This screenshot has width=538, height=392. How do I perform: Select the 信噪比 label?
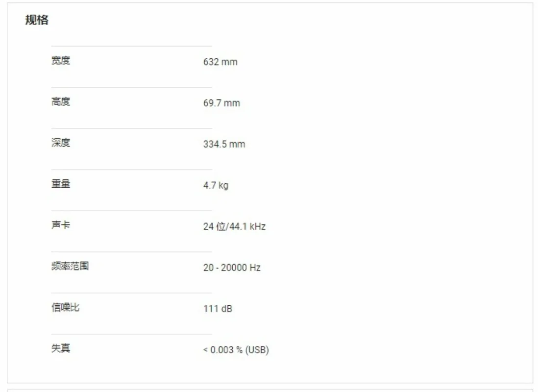point(65,307)
